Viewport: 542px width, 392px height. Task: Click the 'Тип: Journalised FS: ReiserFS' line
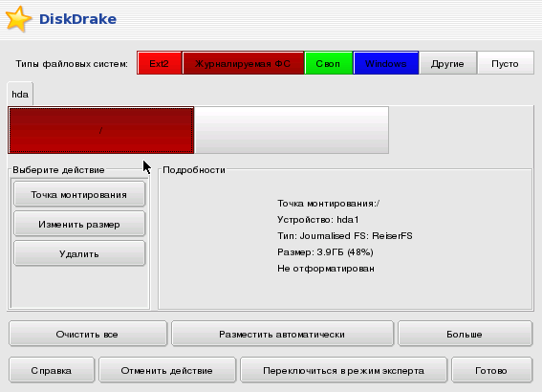click(345, 236)
